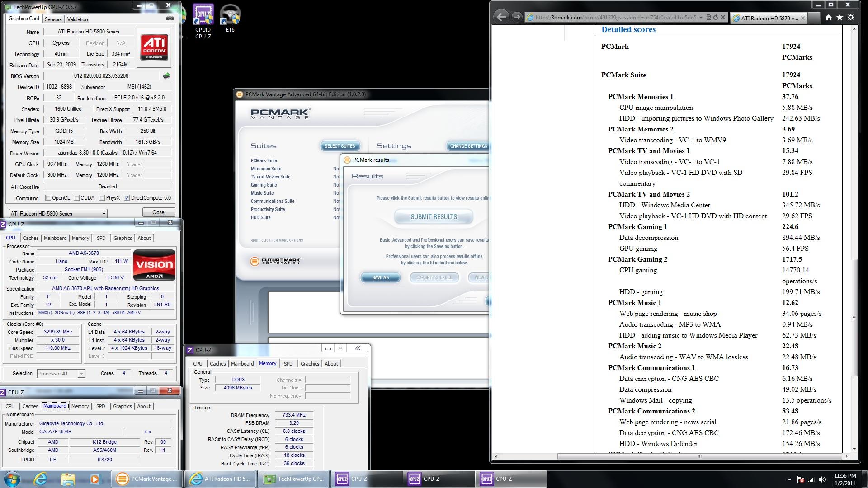This screenshot has height=488, width=868.
Task: Click the ATI Radeon logo in GPU-Z
Action: (x=154, y=47)
